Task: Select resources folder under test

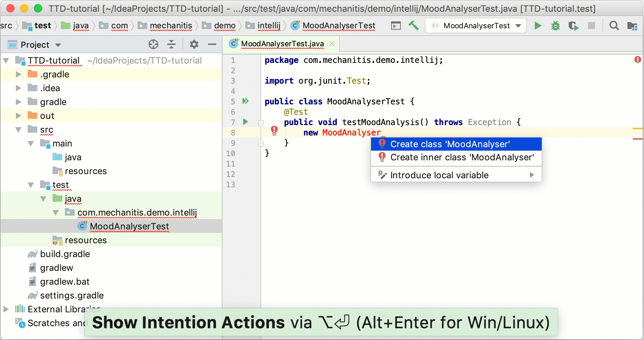Action: [x=86, y=240]
